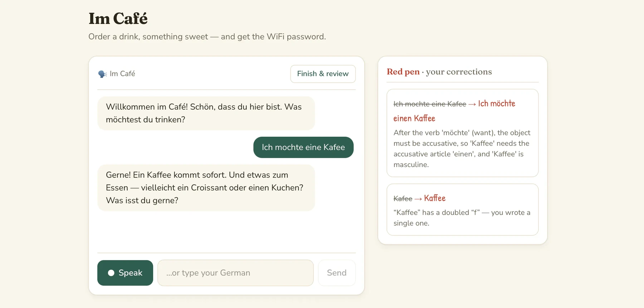The width and height of the screenshot is (644, 308).
Task: Open the "Kafee → Kaffee" spelling correction card
Action: (x=463, y=210)
